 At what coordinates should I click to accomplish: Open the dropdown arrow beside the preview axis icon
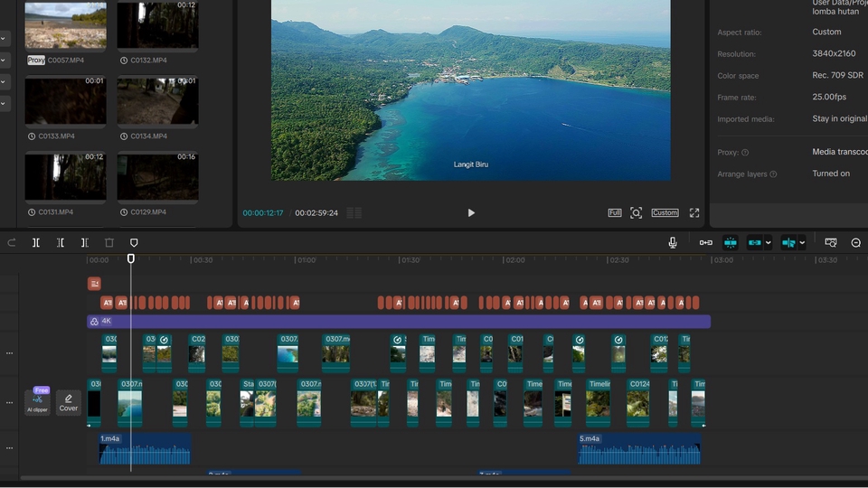[802, 242]
